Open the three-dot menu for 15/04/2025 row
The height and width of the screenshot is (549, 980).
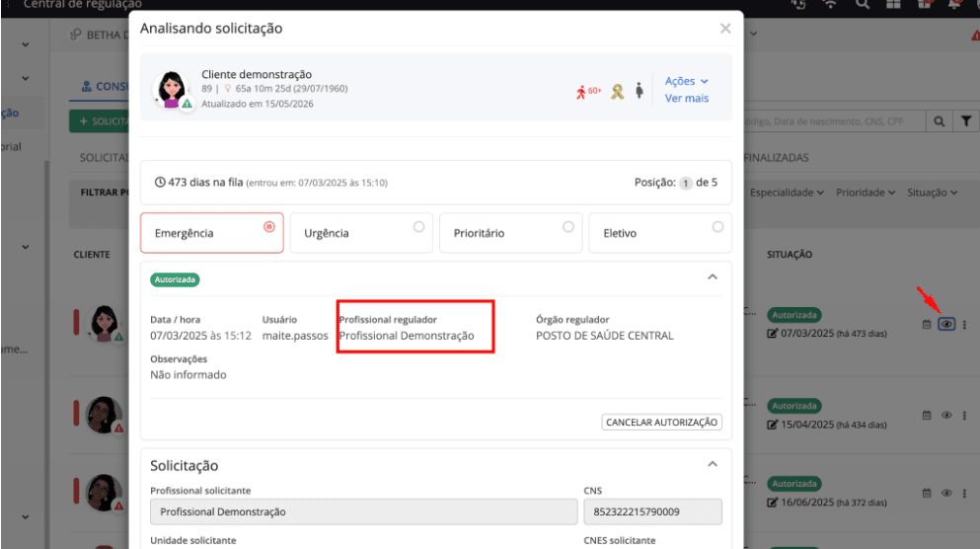[964, 415]
